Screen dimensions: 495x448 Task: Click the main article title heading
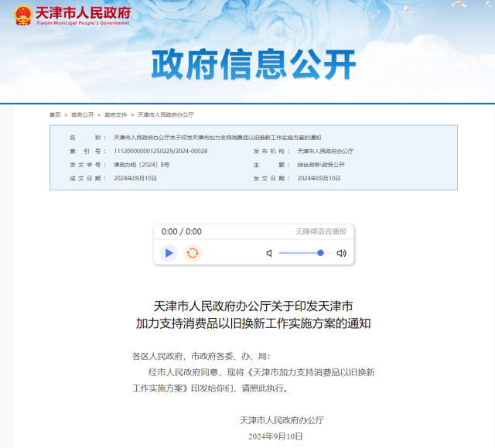pos(254,315)
